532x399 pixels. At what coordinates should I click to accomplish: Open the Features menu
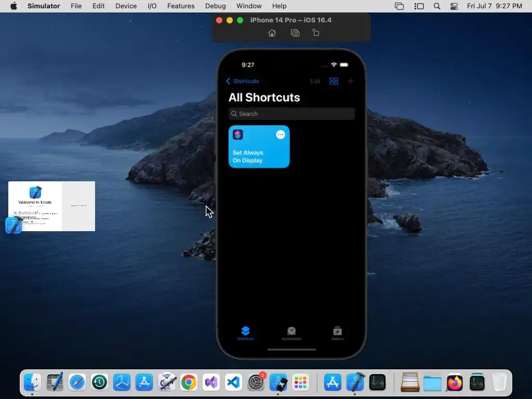pos(181,6)
